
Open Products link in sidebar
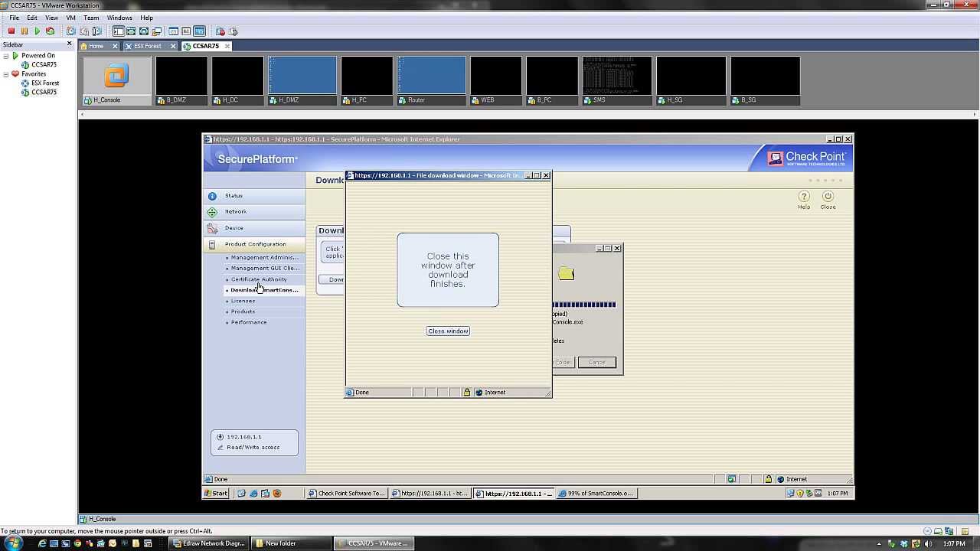(243, 311)
